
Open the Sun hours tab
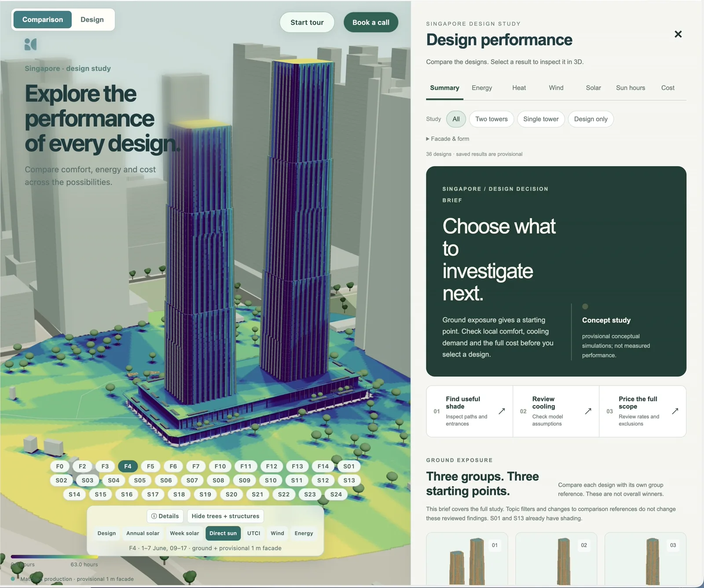coord(631,88)
